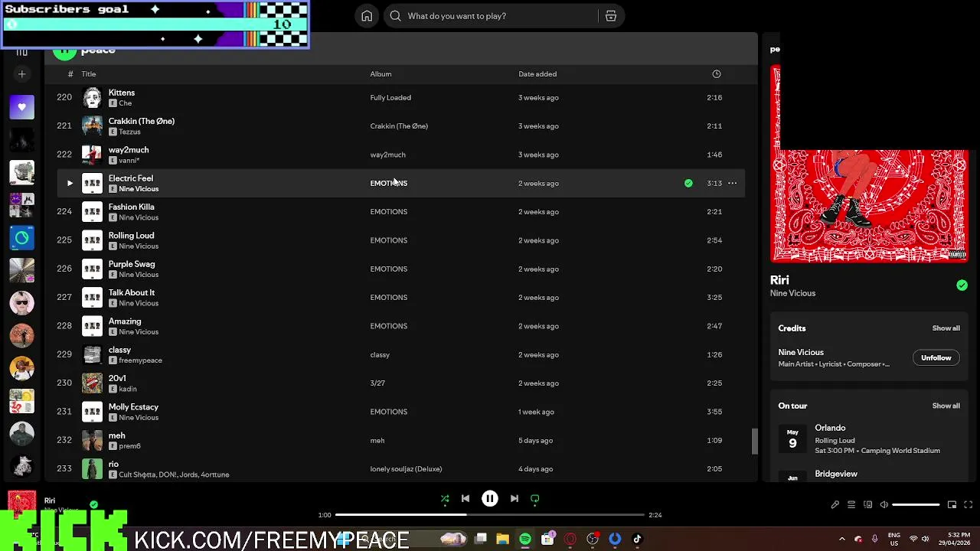Open artist Tezzus link under Crakkin
The width and height of the screenshot is (980, 551).
[x=129, y=132]
